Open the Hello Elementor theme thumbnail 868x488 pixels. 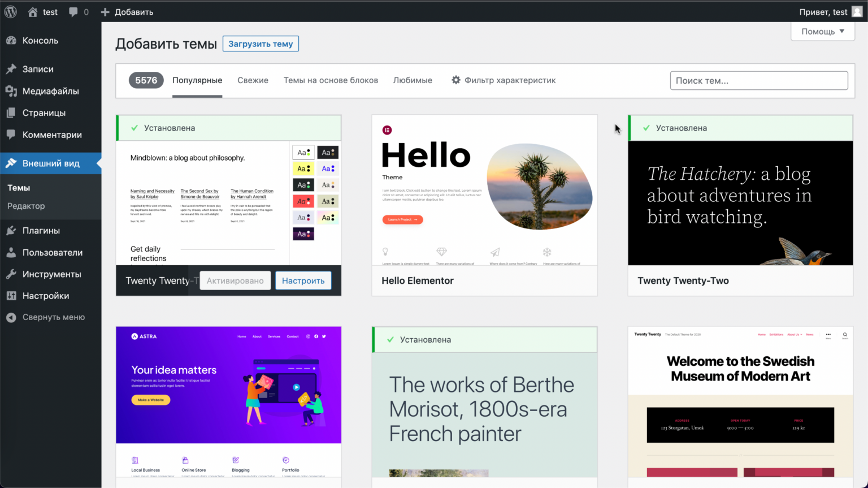(484, 191)
